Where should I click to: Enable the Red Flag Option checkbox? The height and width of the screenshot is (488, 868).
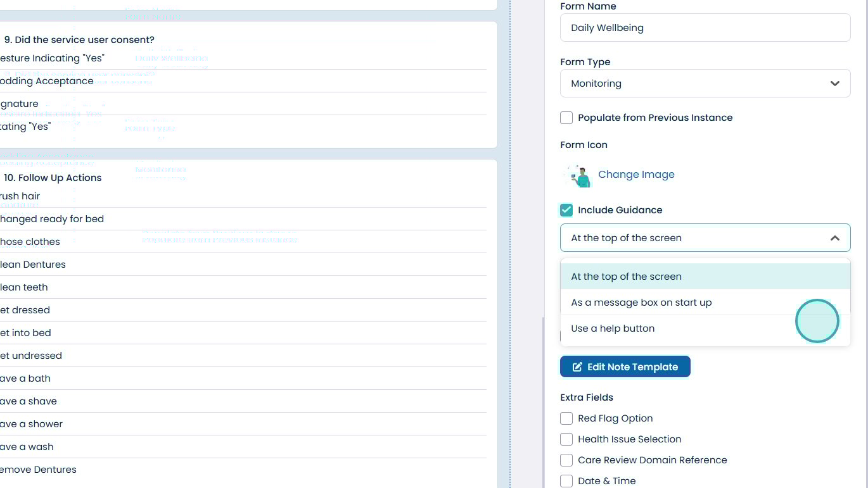point(566,418)
